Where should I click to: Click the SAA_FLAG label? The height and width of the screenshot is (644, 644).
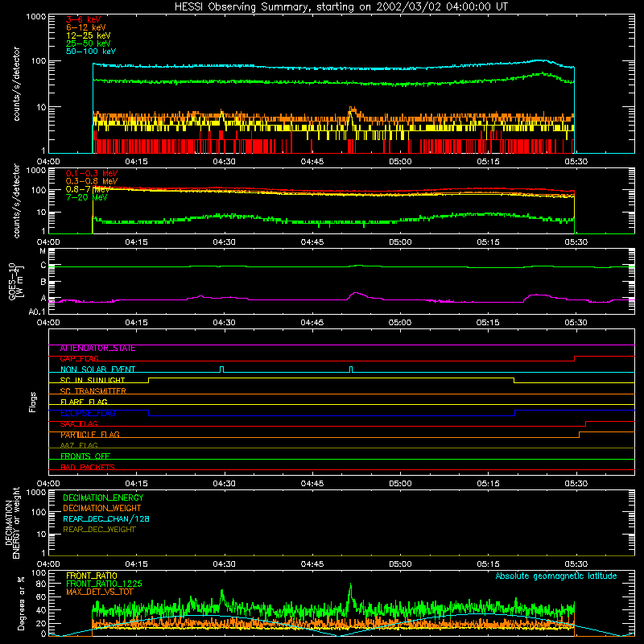tap(79, 424)
